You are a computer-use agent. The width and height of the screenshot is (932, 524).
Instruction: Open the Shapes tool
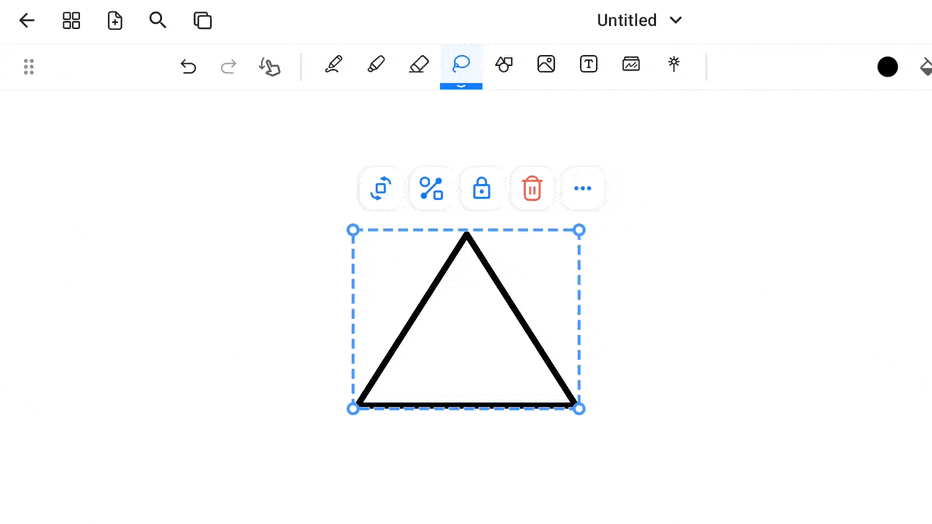point(504,64)
